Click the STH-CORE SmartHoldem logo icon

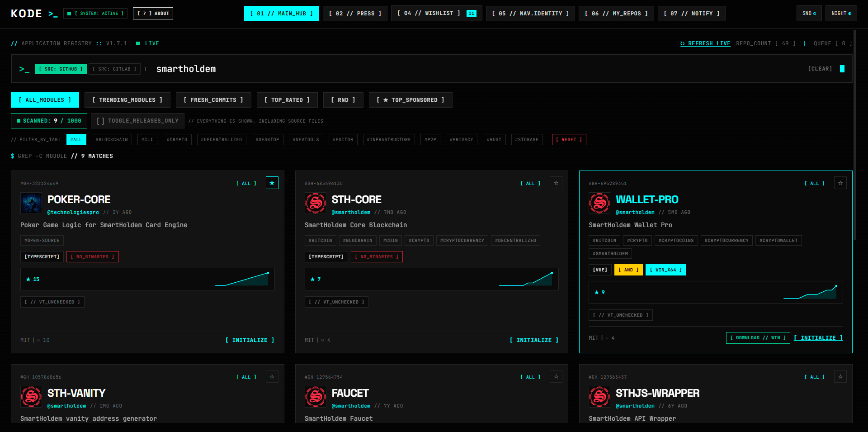[x=315, y=203]
